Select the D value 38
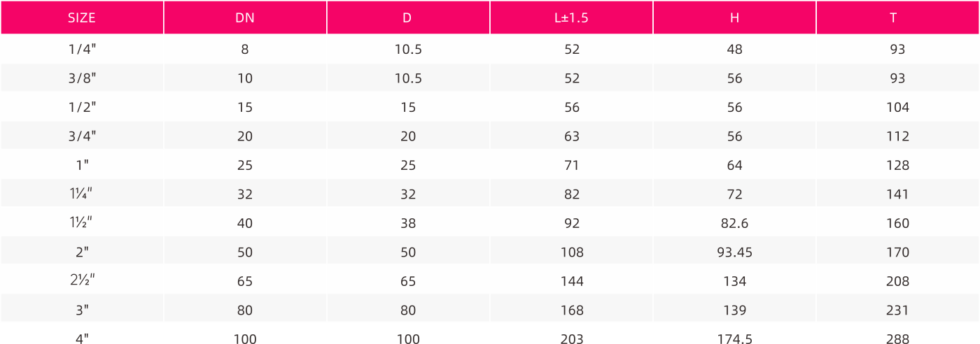Screen dimensions: 980x344 pos(407,224)
